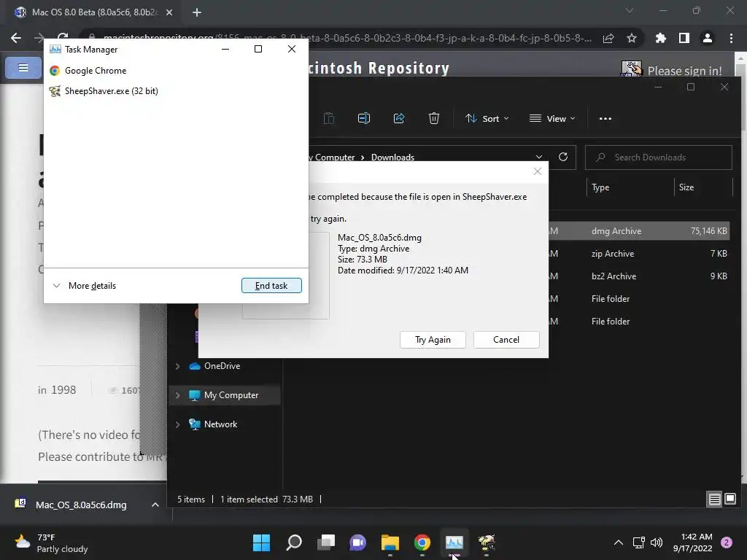Screen dimensions: 747x560
Task: Click the Share icon in Explorer toolbar
Action: (399, 119)
